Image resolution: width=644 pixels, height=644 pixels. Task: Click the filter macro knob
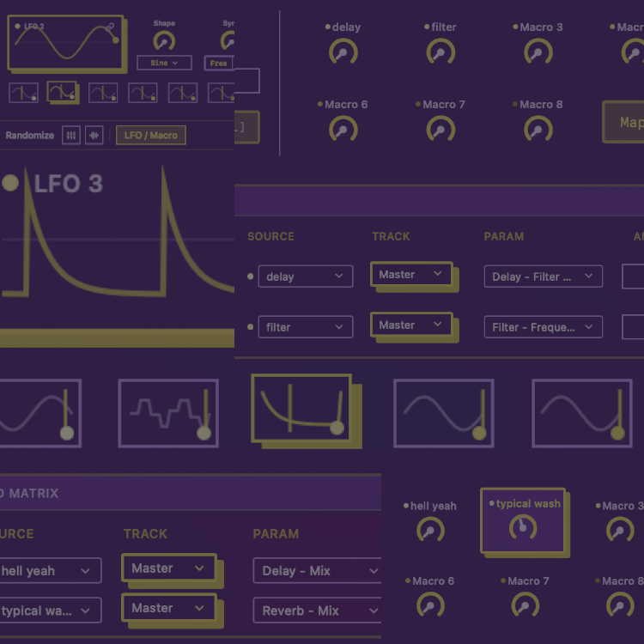pos(440,52)
